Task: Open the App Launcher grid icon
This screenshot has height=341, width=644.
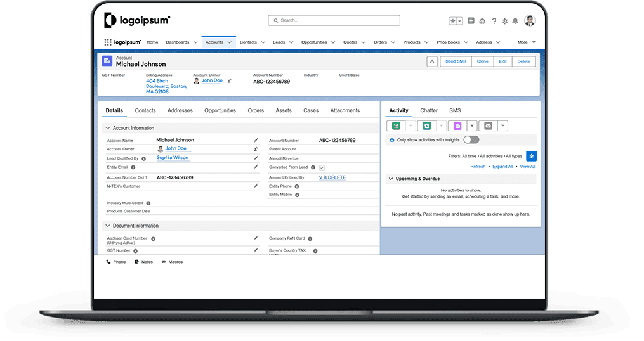Action: click(108, 42)
